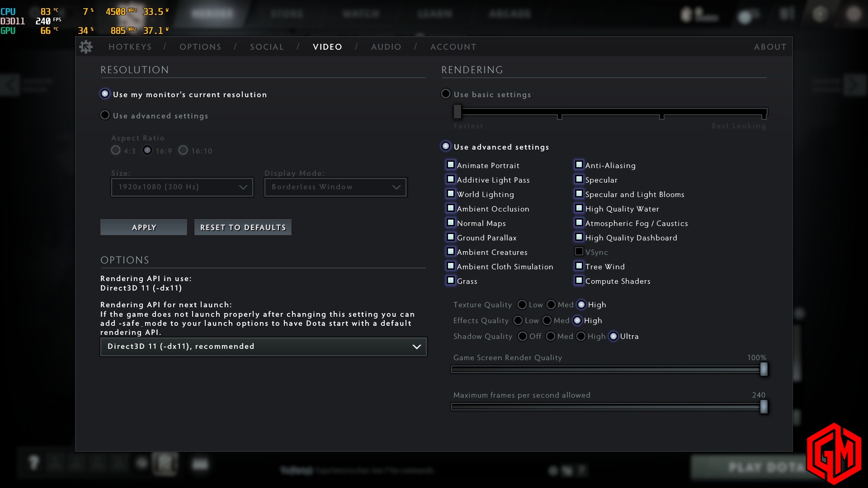Viewport: 868px width, 488px height.
Task: Enable the Anti-Aliasing checkbox
Action: point(579,165)
